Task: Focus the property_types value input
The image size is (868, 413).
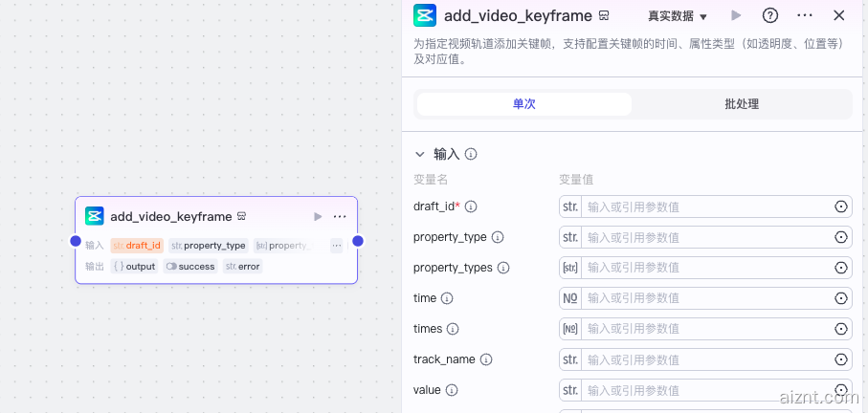Action: 707,268
